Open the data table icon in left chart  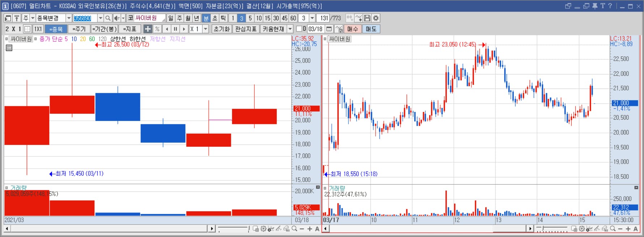coord(9,48)
